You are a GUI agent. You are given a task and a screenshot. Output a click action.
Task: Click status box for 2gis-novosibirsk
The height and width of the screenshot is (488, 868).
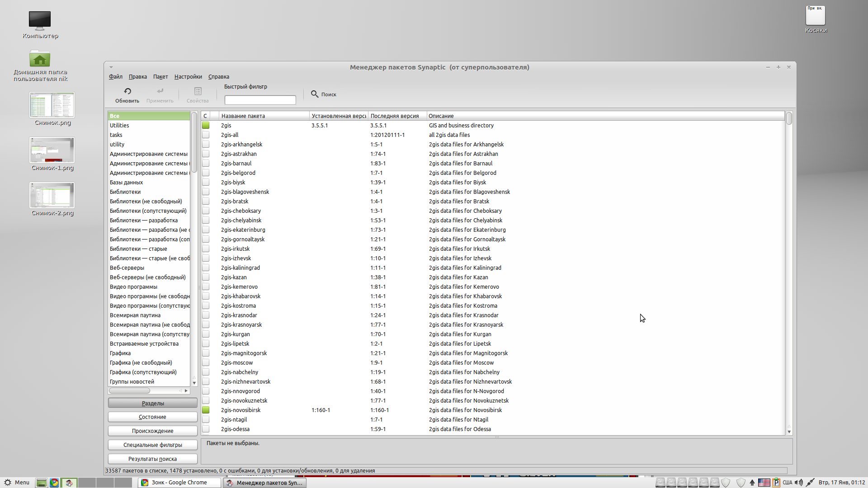click(206, 410)
